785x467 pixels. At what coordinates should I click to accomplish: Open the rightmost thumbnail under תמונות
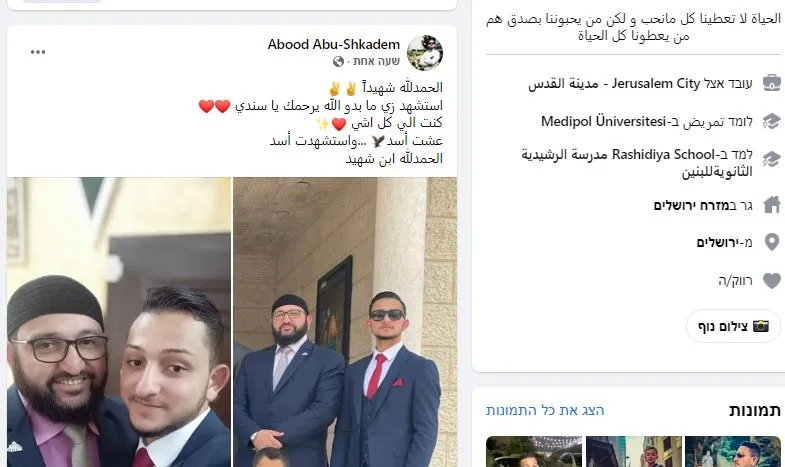(x=732, y=451)
